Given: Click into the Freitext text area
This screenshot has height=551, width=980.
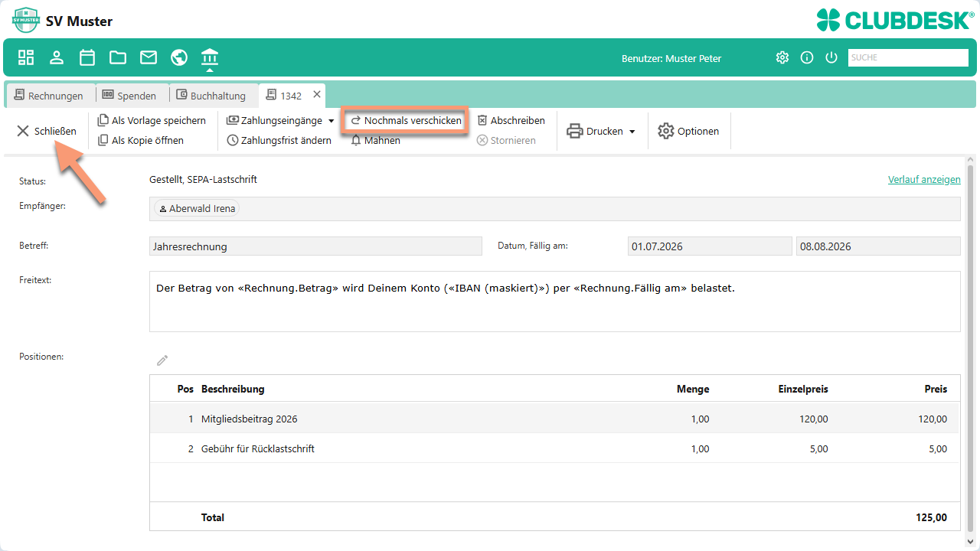Looking at the screenshot, I should tap(554, 302).
